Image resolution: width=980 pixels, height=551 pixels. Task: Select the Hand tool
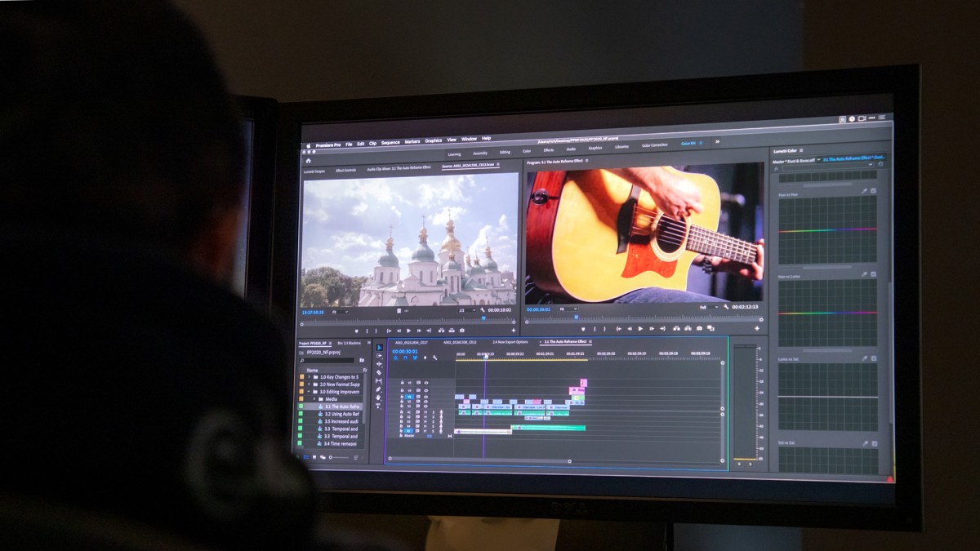pos(378,398)
